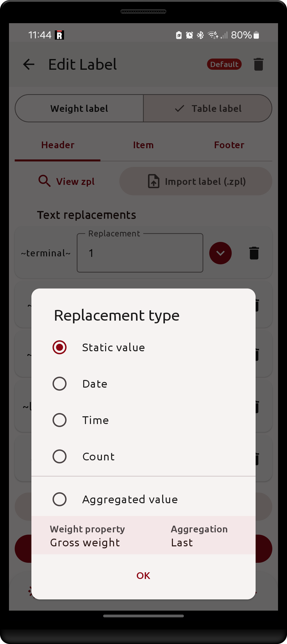Delete label using top trash icon
Viewport: 287px width, 644px height.
point(258,65)
